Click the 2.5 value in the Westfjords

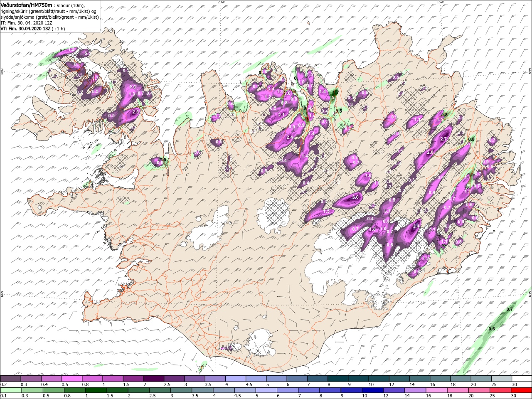[x=135, y=112]
